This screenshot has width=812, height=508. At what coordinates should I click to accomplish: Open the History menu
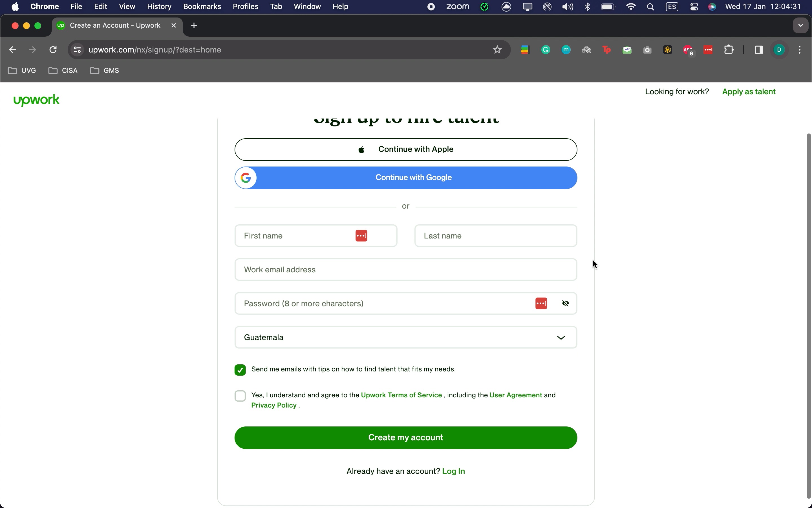pos(159,7)
